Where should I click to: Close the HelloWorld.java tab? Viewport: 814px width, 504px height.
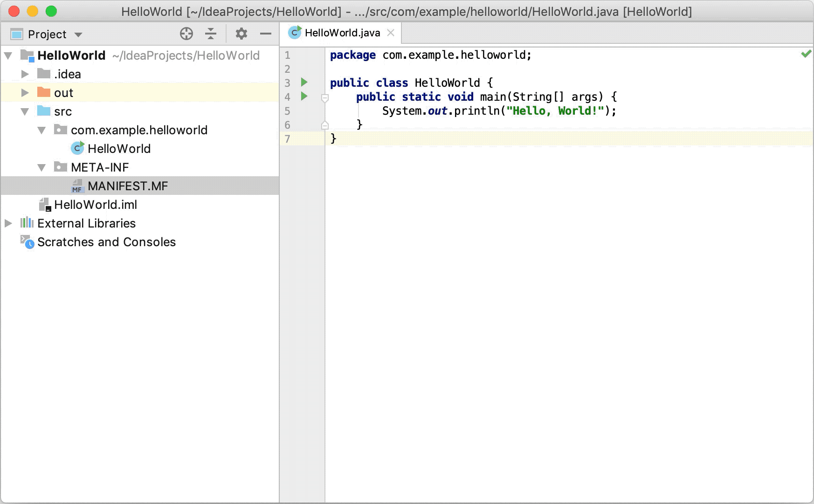pos(390,33)
